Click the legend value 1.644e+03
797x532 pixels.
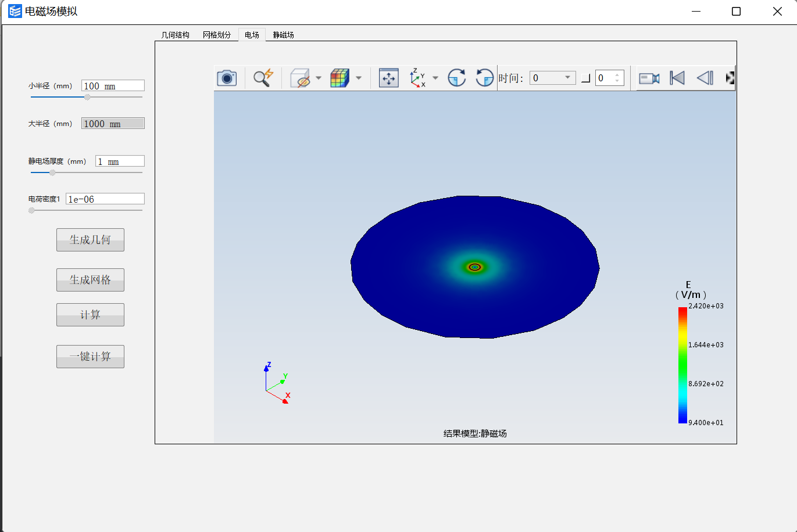click(706, 344)
